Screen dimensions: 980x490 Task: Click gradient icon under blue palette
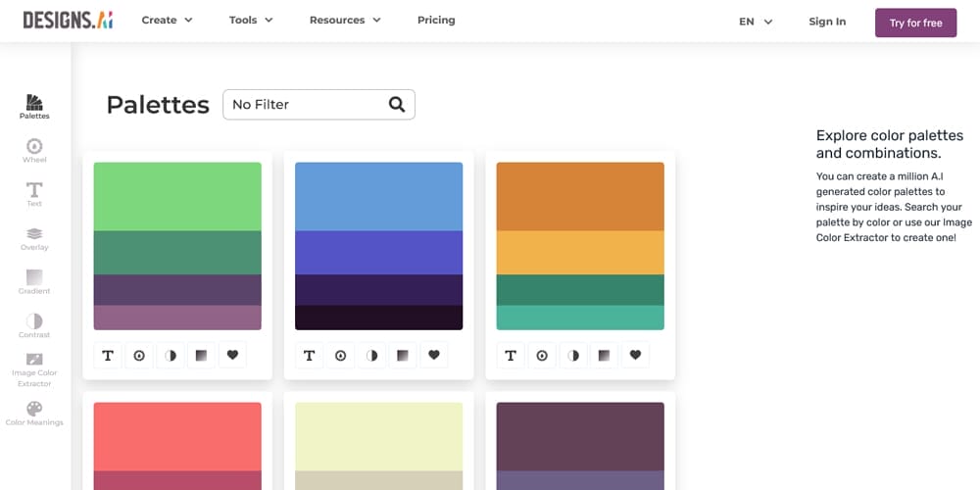tap(403, 355)
